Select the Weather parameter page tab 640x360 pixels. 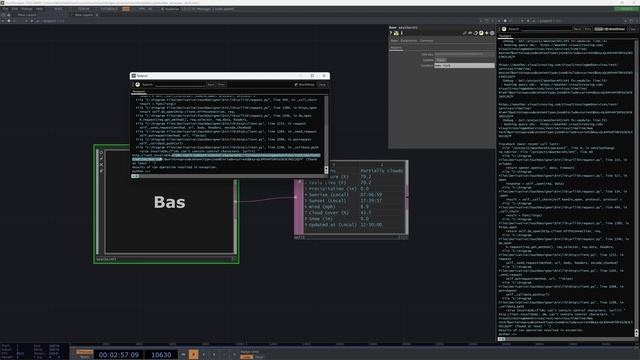(396, 48)
